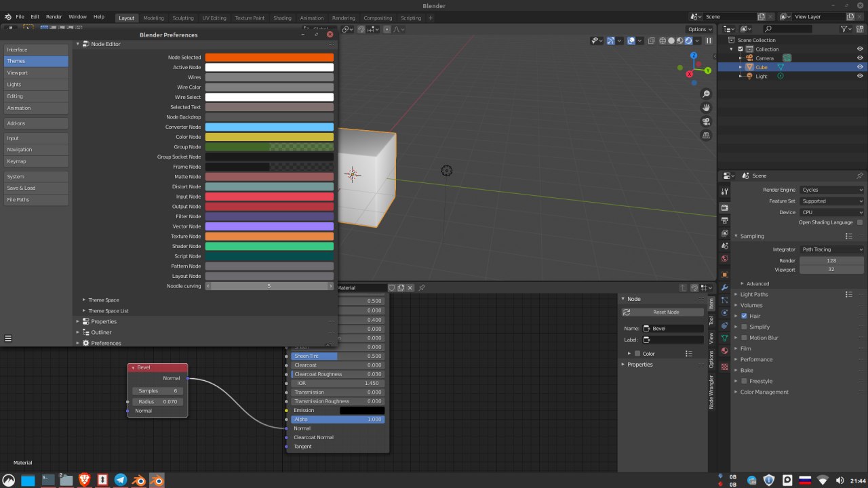The height and width of the screenshot is (488, 868).
Task: Open the Texture properties checker icon
Action: point(724,367)
